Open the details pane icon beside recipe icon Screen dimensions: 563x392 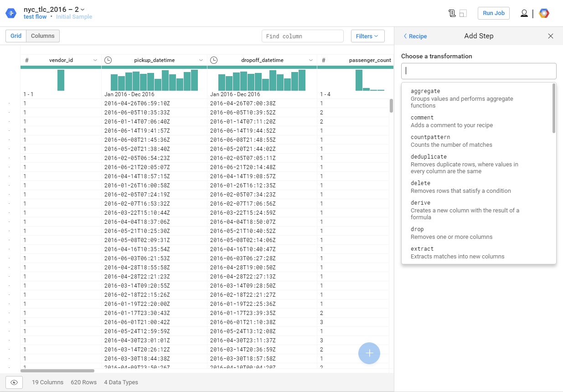[463, 13]
